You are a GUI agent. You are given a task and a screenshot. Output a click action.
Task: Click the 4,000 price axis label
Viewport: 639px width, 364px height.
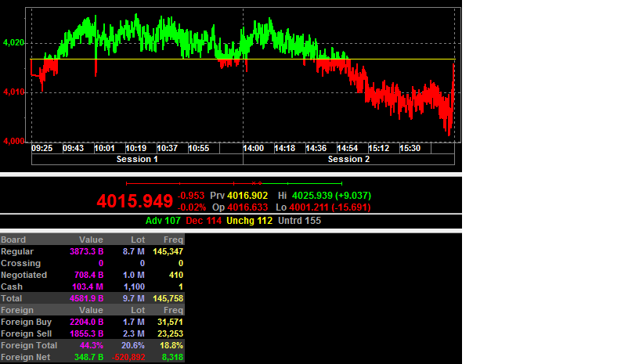pos(14,141)
